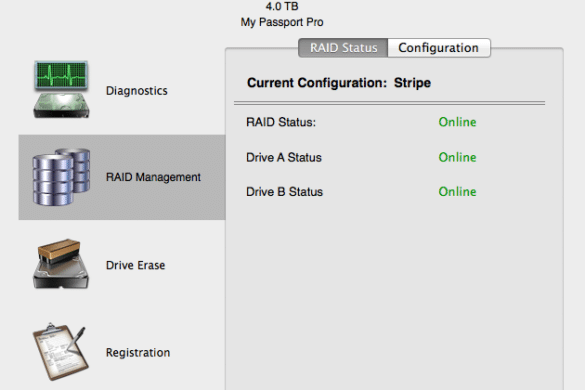Open Drive Erase via the eraser icon
Screen dimensions: 585x390
61,264
